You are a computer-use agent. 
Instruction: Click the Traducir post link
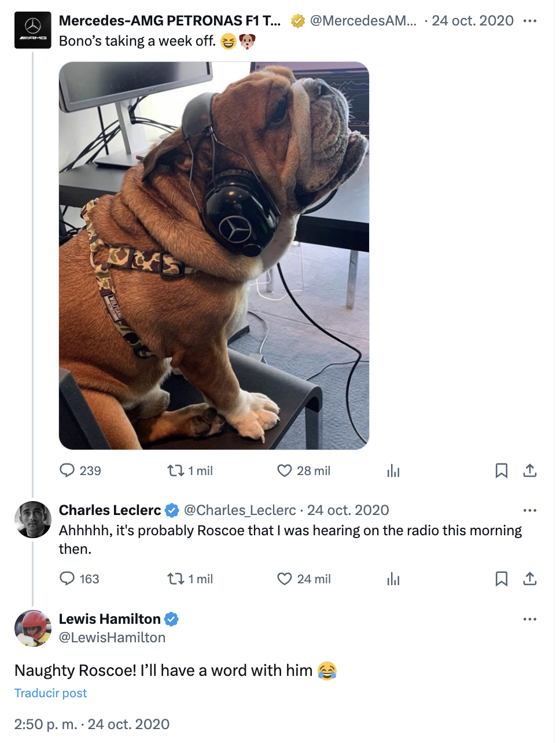pos(51,693)
